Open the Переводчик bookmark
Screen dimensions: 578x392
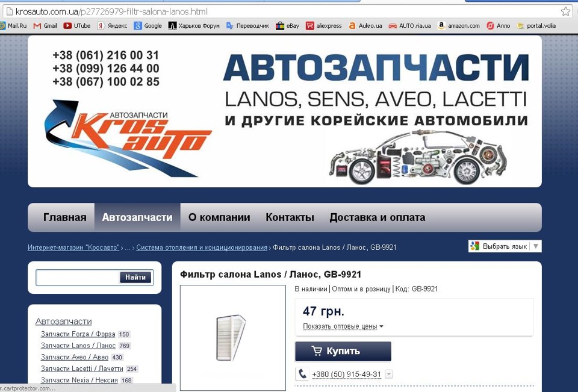click(247, 26)
